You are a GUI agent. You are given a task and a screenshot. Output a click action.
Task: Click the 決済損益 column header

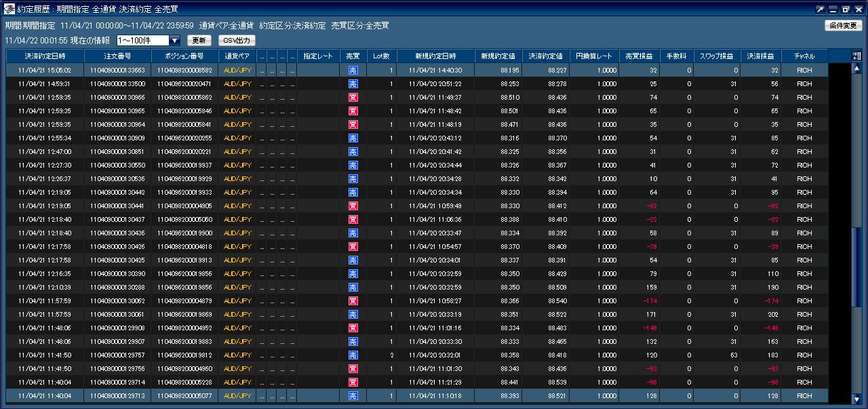(761, 56)
